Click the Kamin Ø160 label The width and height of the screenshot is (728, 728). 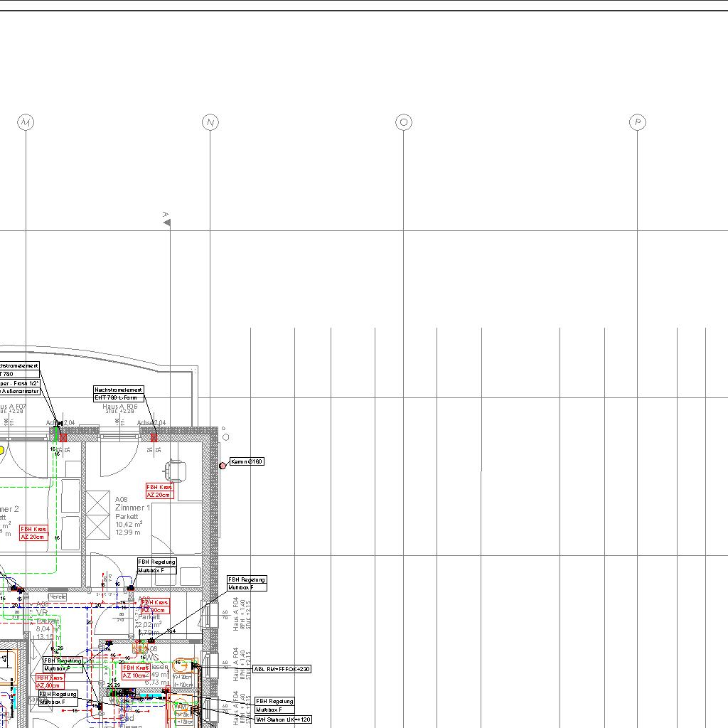point(247,462)
